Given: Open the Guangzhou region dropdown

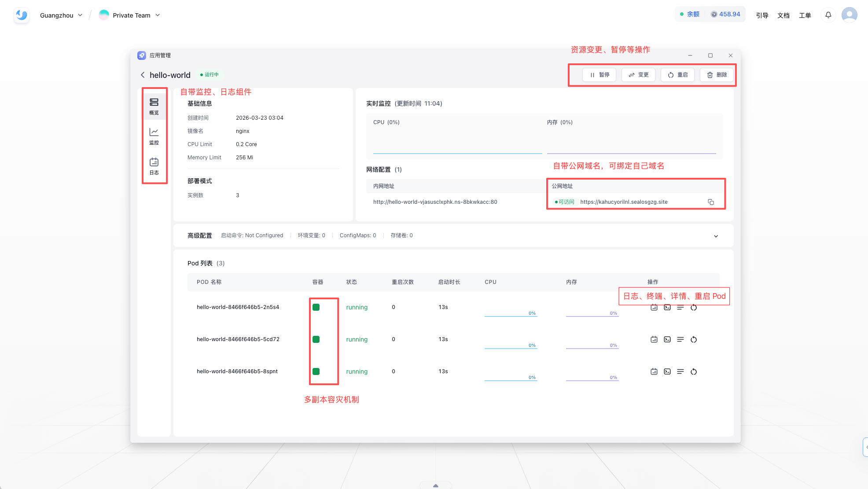Looking at the screenshot, I should pyautogui.click(x=61, y=15).
